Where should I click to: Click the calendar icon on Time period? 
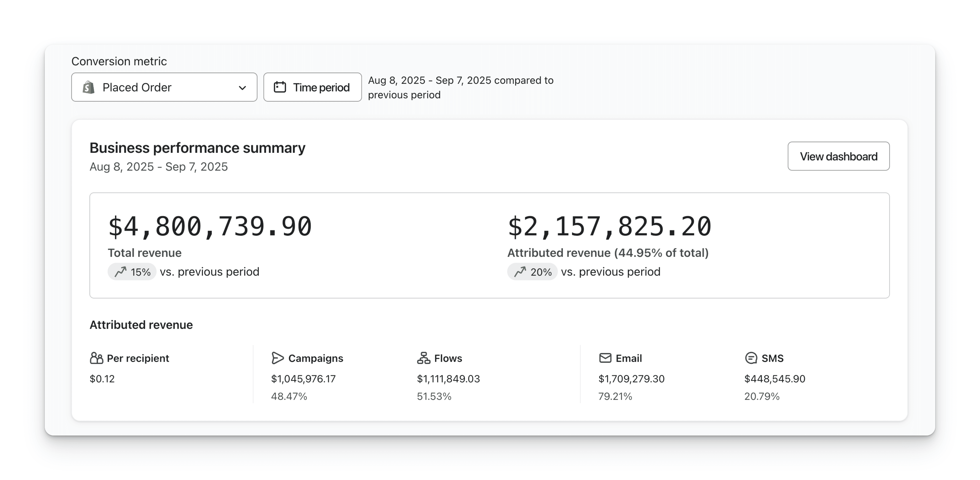(280, 87)
